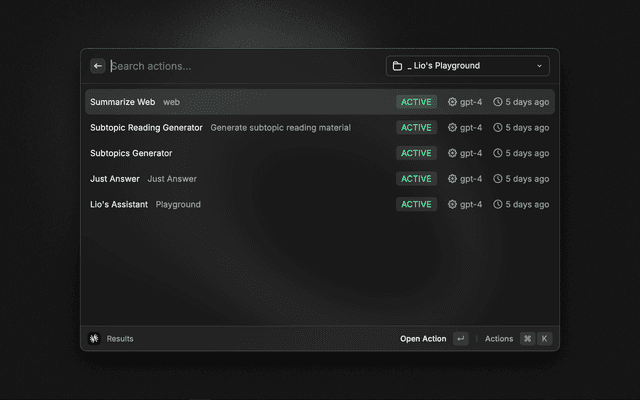This screenshot has width=640, height=400.
Task: Click the app logo in footer
Action: pyautogui.click(x=94, y=339)
